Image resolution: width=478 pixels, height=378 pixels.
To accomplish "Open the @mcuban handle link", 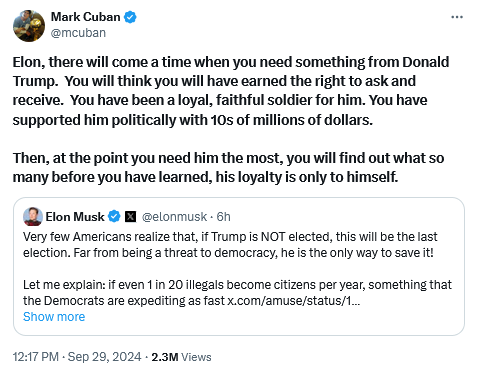I will [x=78, y=33].
